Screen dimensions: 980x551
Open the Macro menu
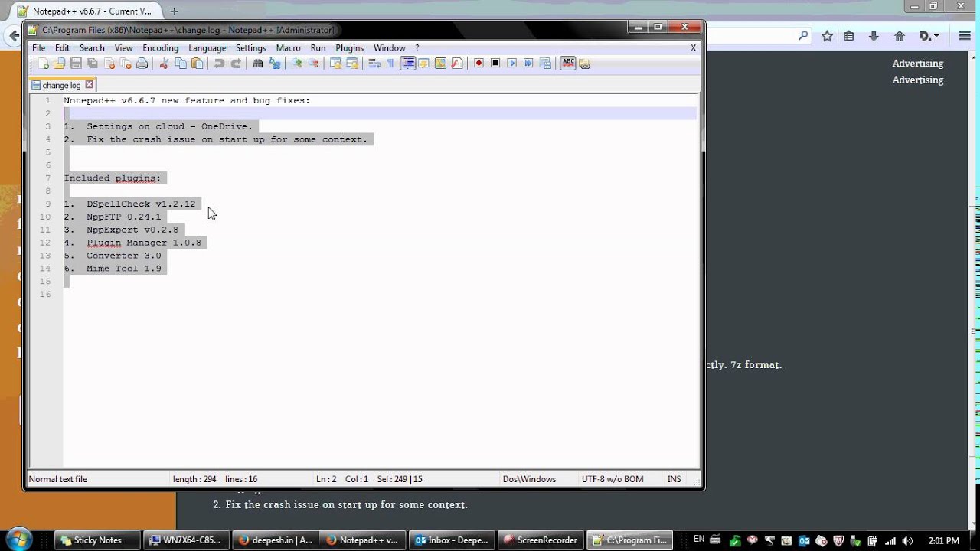(x=288, y=47)
